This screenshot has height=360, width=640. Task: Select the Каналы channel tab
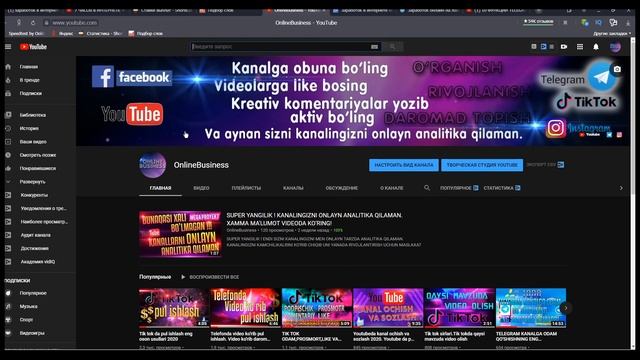293,188
